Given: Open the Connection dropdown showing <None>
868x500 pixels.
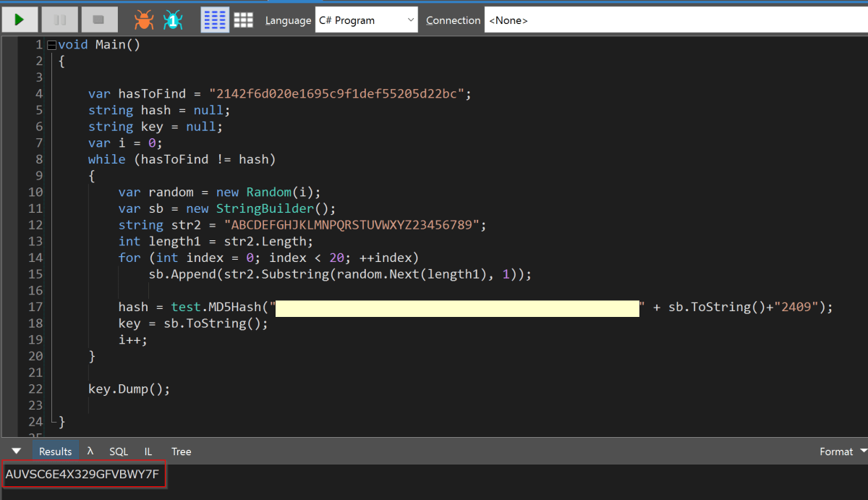Looking at the screenshot, I should 675,20.
